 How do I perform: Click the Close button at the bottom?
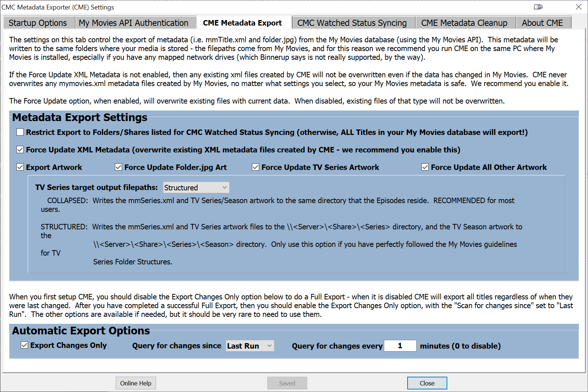pos(427,383)
